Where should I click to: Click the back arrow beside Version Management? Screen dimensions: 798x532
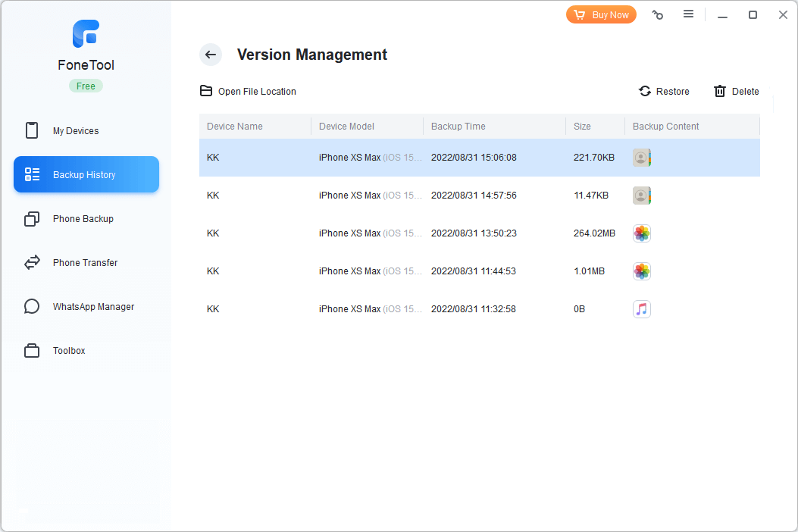pyautogui.click(x=211, y=55)
